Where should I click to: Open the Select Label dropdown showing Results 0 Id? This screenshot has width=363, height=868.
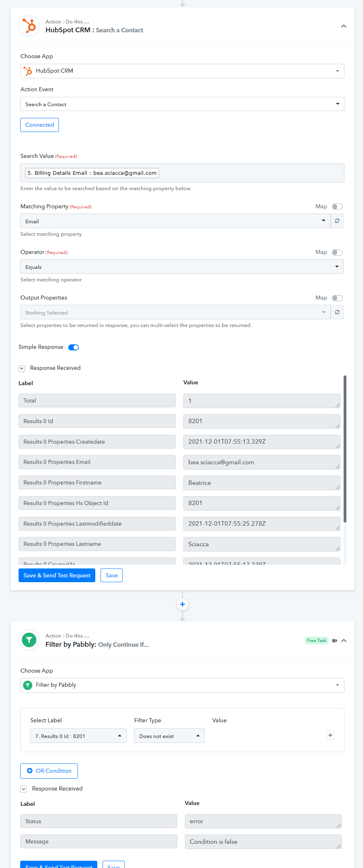tap(78, 736)
